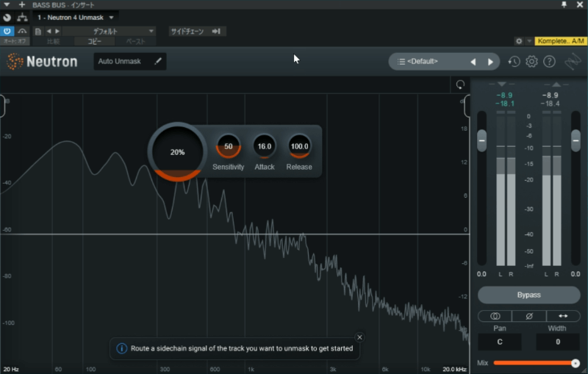Viewport: 588px width, 374px height.
Task: Click the Bypass button
Action: tap(528, 295)
